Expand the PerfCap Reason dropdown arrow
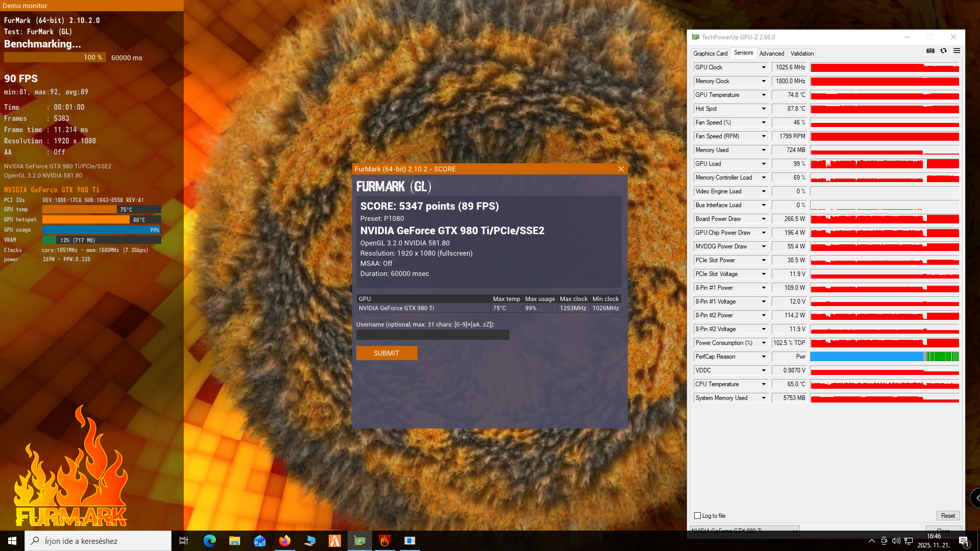Image resolution: width=980 pixels, height=551 pixels. (x=764, y=357)
